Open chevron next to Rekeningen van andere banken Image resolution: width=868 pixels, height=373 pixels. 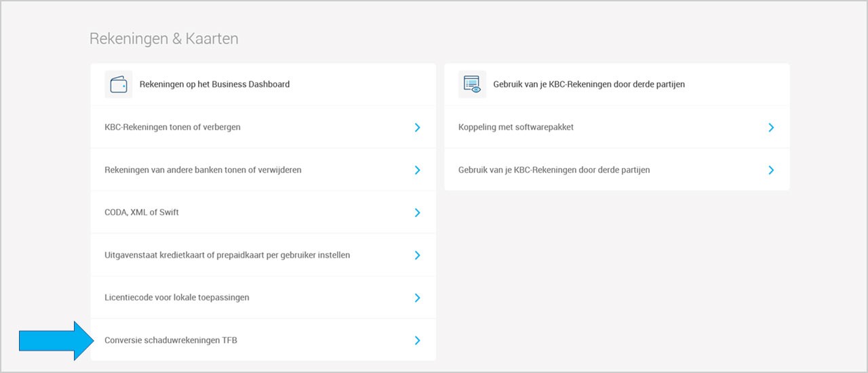click(x=418, y=170)
